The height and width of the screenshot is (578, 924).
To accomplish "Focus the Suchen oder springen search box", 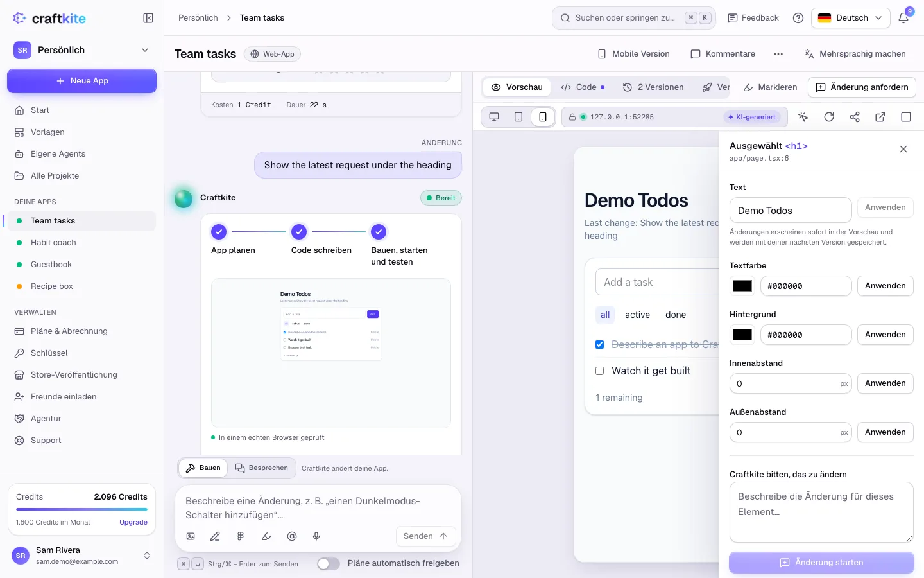I will coord(633,18).
